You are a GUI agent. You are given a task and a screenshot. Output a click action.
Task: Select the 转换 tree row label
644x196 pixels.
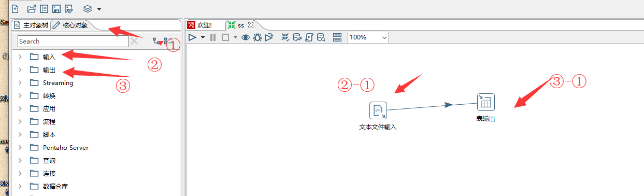click(x=49, y=95)
